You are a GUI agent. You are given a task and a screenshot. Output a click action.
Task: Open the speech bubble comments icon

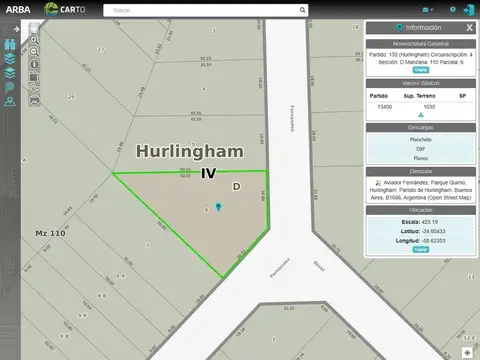click(10, 87)
